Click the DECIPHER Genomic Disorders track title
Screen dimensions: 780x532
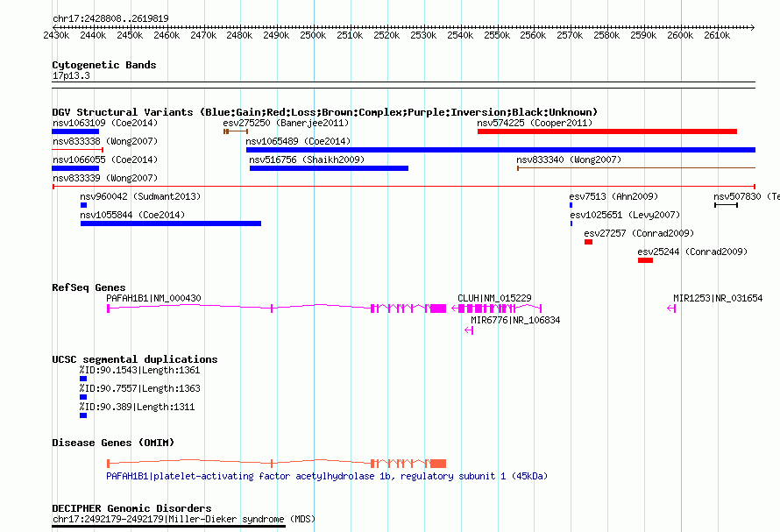click(131, 508)
